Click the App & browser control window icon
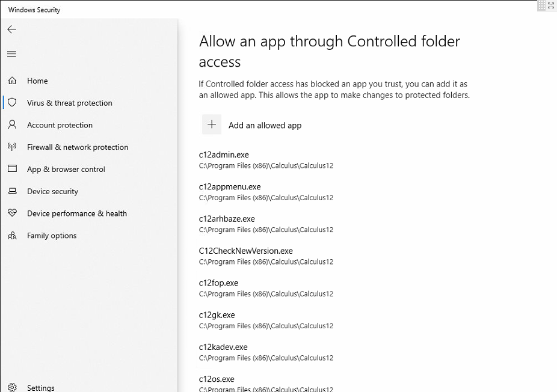 [x=12, y=170]
